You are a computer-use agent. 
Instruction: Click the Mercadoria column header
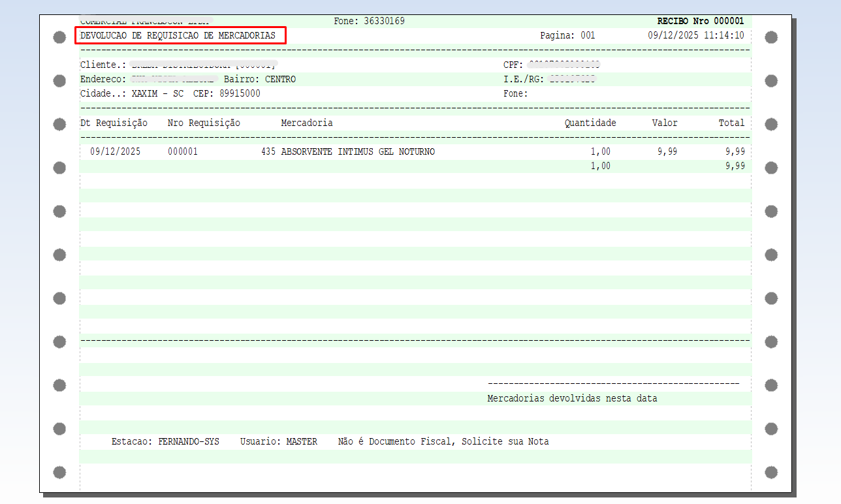(306, 123)
